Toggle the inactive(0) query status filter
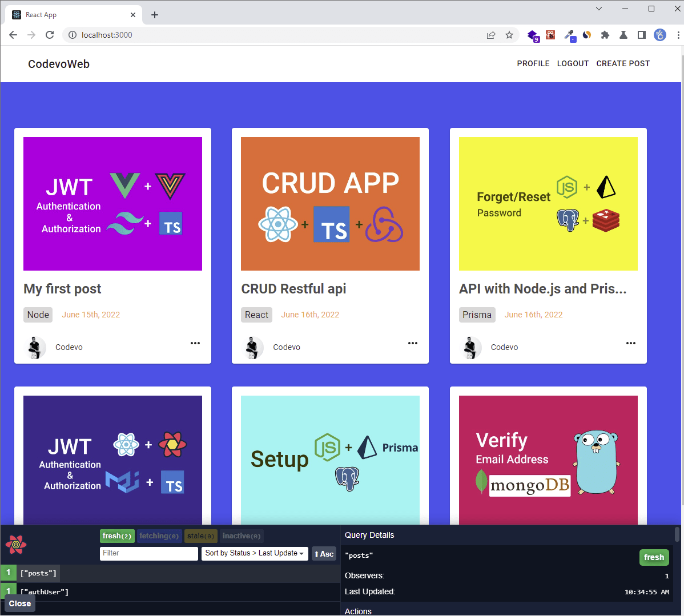This screenshot has height=616, width=684. point(241,536)
